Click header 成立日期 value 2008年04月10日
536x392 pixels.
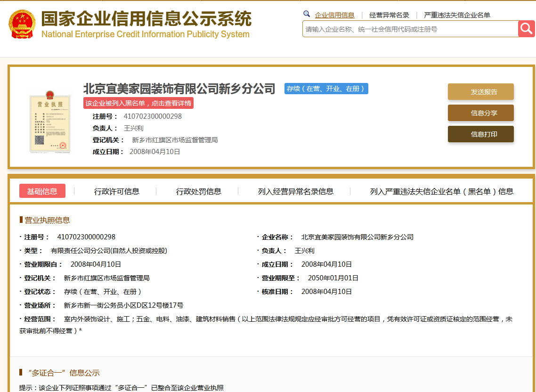154,152
